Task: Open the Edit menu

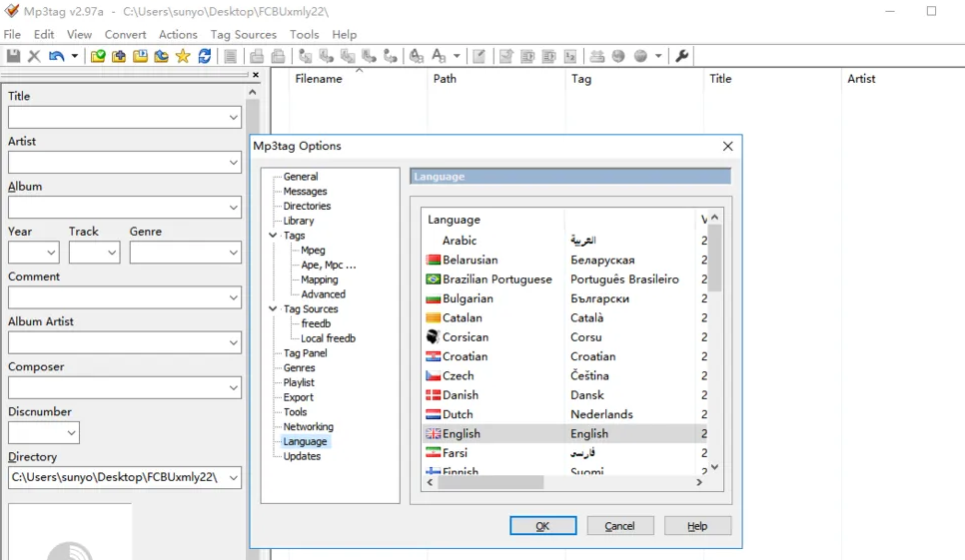Action: (x=44, y=34)
